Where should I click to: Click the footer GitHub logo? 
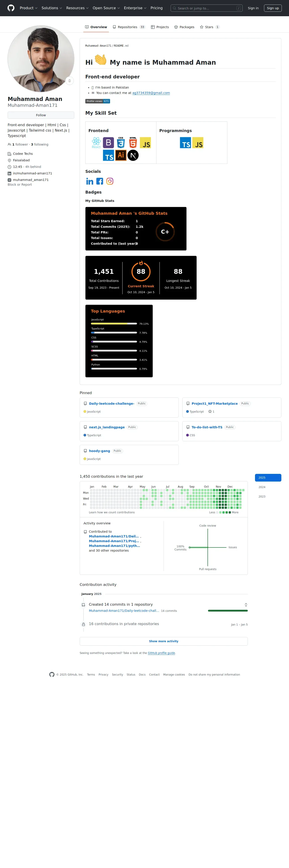[52, 674]
